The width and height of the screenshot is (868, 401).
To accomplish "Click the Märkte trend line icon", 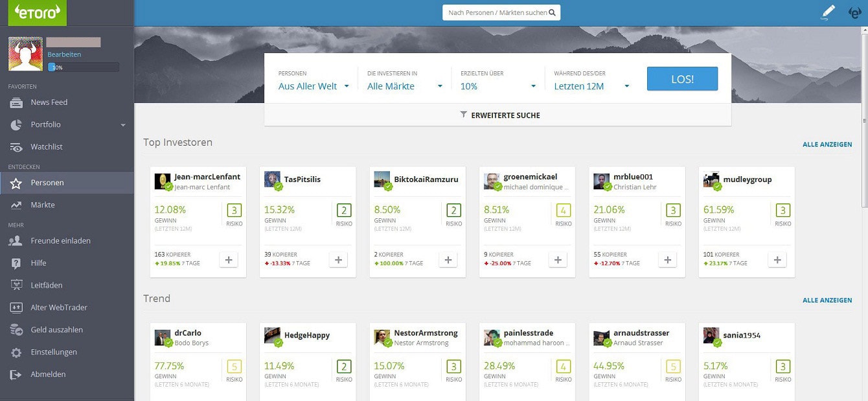I will click(16, 205).
